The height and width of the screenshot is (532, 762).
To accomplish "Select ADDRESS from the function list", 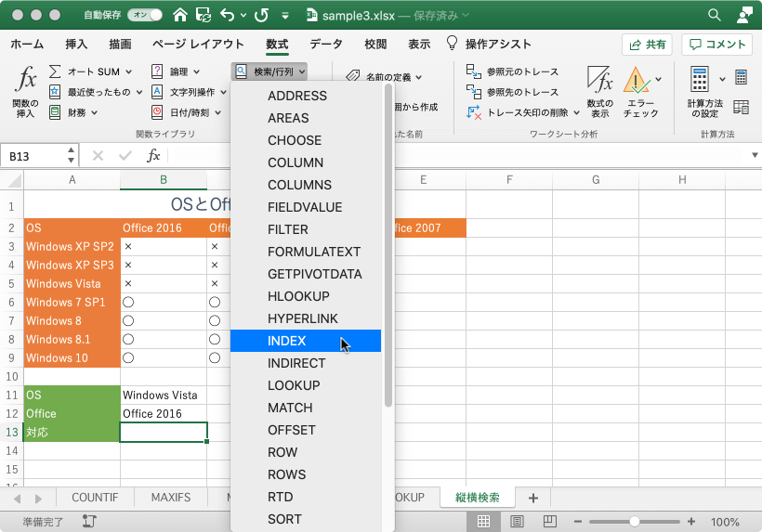I will pos(306,96).
